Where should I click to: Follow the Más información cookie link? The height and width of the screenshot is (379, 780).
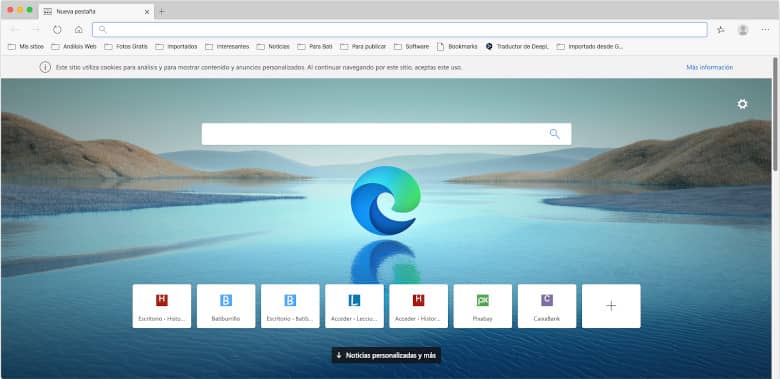coord(709,67)
